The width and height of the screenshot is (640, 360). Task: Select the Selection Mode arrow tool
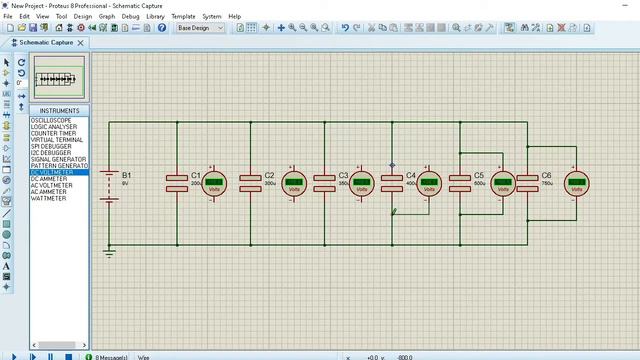point(7,62)
